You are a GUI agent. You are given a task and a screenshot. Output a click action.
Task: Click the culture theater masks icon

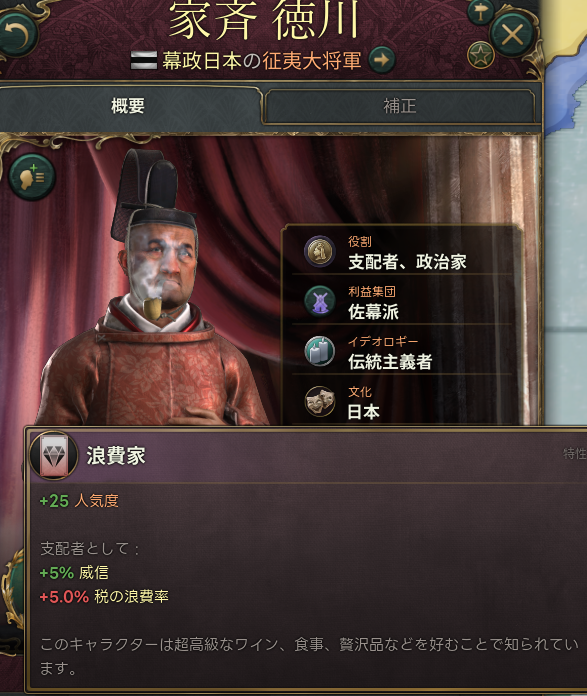tap(320, 402)
